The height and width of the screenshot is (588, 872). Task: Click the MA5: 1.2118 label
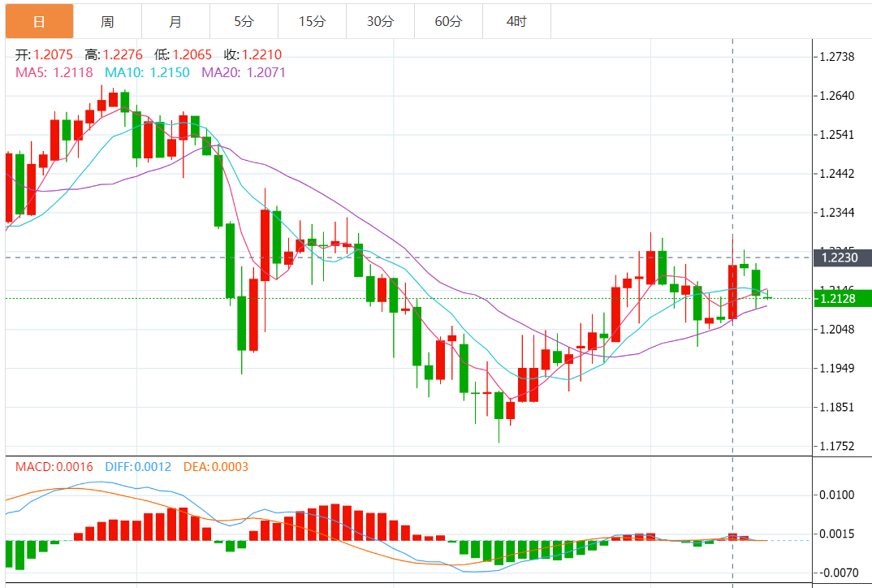(x=54, y=72)
